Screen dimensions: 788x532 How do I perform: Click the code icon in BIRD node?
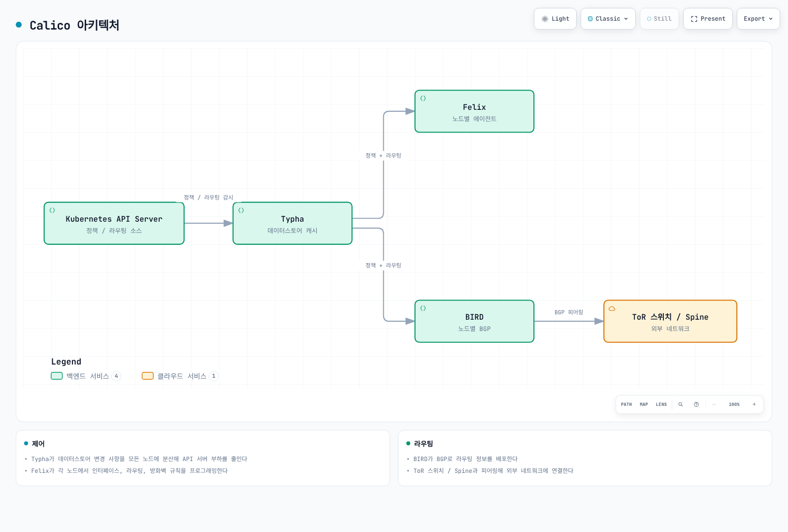click(423, 308)
